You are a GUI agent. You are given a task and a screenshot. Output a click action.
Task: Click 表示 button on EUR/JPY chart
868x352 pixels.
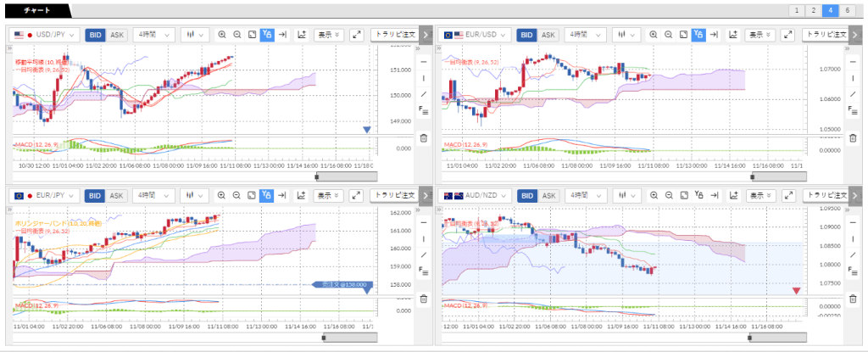point(329,196)
